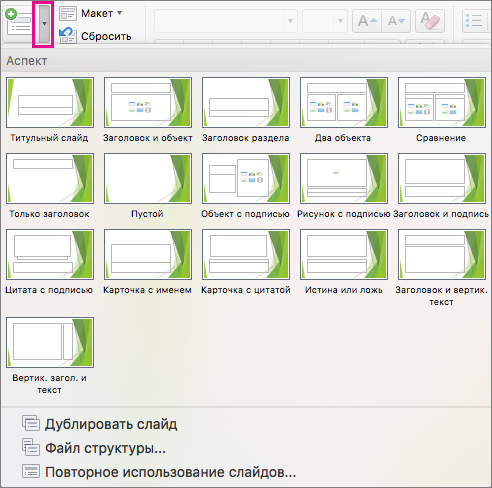Click the bulleted list icon
Viewport: 492px width, 488px height.
[474, 21]
